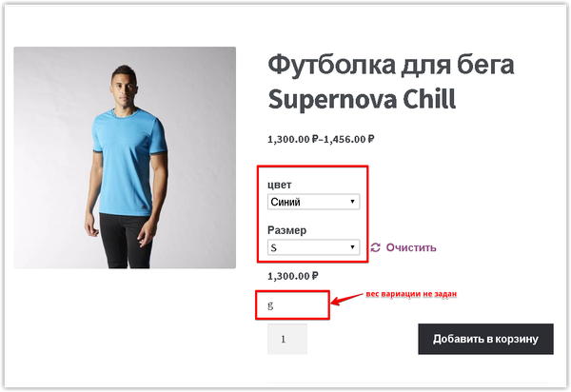Focus the quantity field showing 1
Viewport: 571px width, 392px height.
pyautogui.click(x=287, y=339)
